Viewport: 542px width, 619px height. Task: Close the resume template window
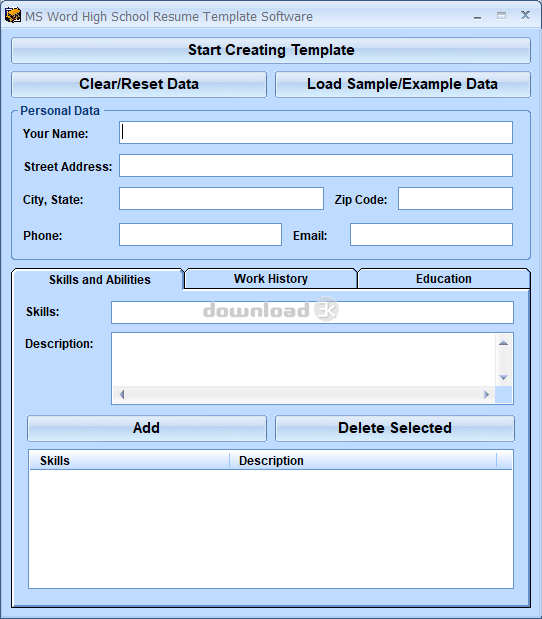pyautogui.click(x=525, y=15)
